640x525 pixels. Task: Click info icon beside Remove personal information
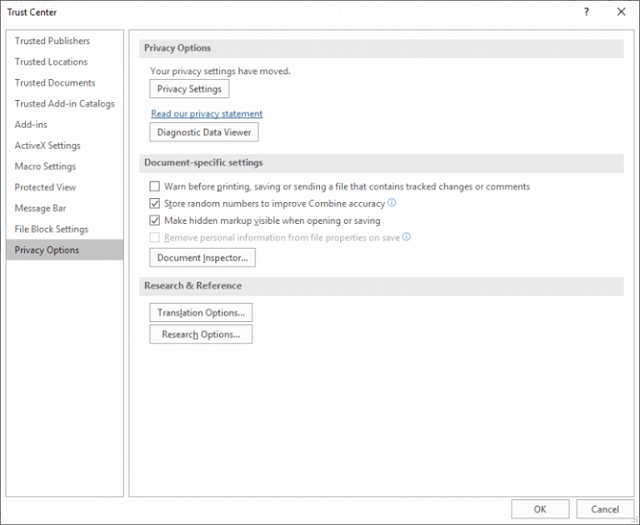(407, 237)
